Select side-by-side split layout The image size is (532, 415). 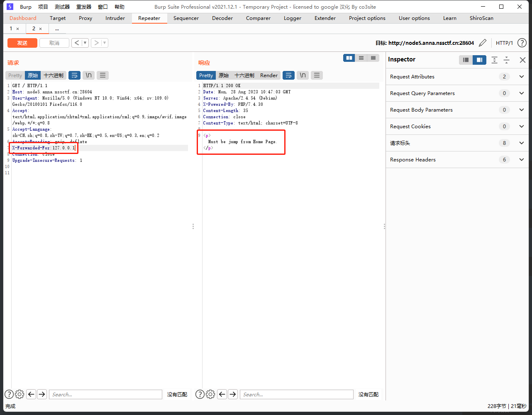349,58
